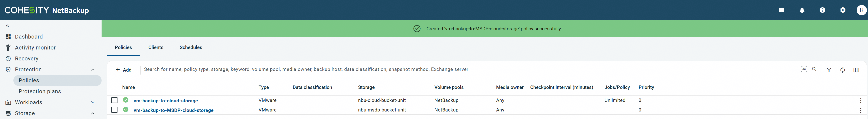
Task: Click the search magnifier icon
Action: 814,69
